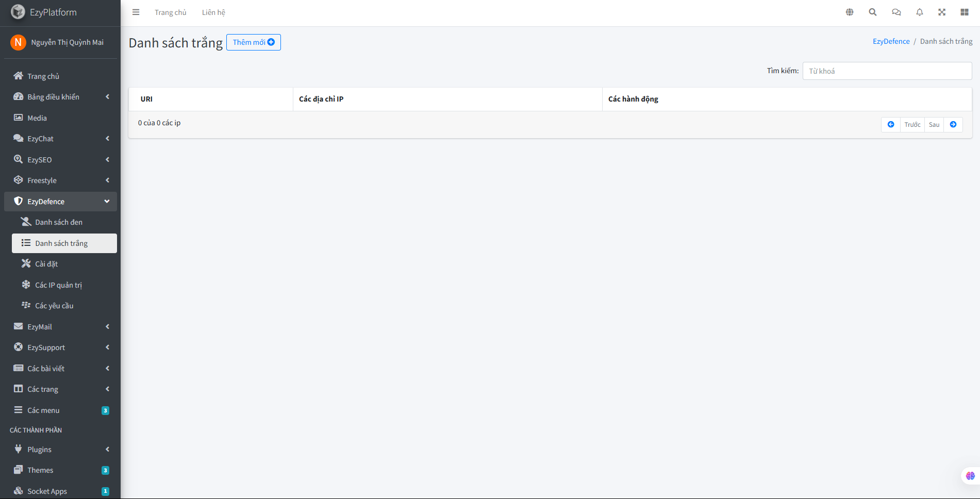Open the language globe icon
The width and height of the screenshot is (980, 499).
850,11
